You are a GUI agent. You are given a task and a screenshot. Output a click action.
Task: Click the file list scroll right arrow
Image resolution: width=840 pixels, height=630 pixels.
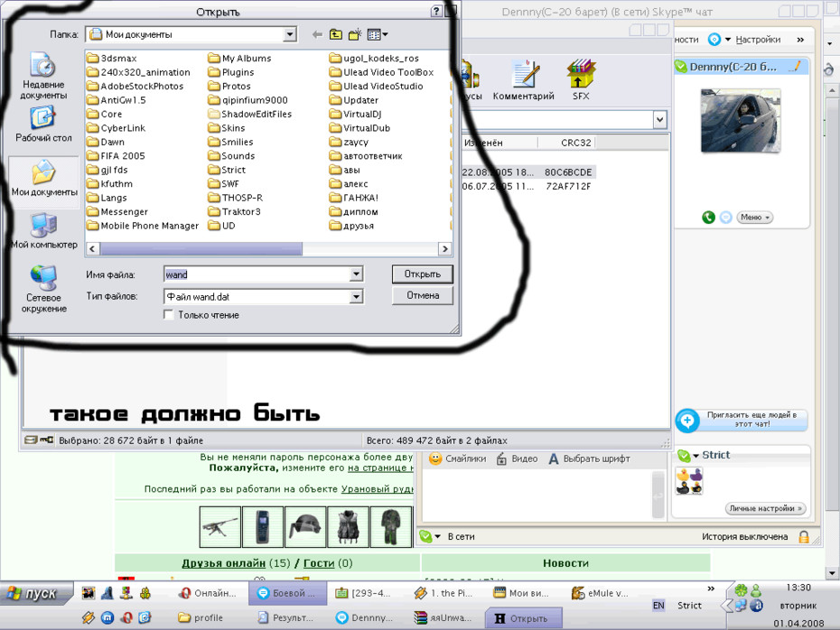(444, 249)
